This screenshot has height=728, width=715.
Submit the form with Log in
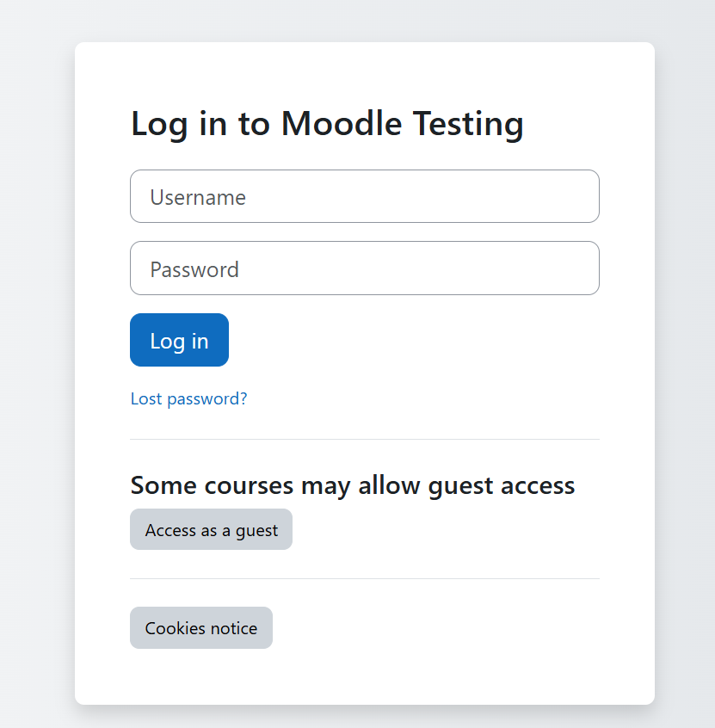(x=179, y=341)
